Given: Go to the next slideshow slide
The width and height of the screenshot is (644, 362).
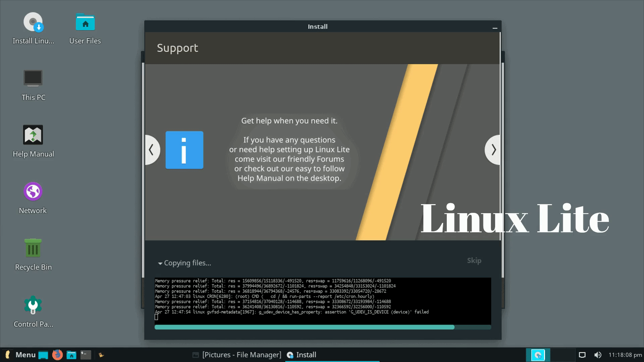Looking at the screenshot, I should (x=493, y=150).
